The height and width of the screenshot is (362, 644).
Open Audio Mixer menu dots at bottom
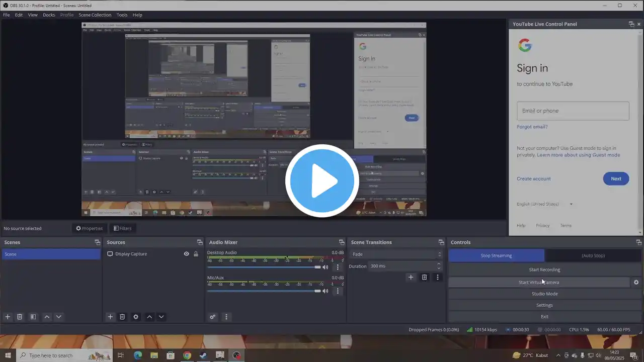click(226, 317)
